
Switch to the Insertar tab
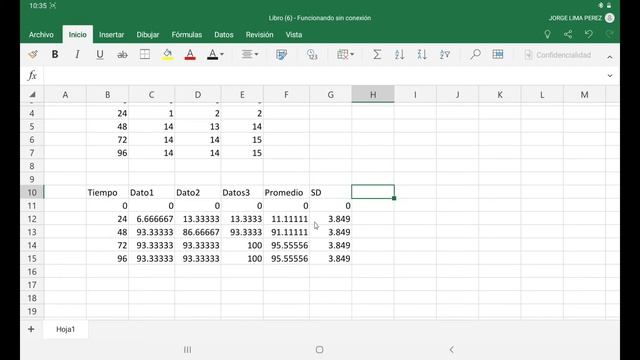111,35
